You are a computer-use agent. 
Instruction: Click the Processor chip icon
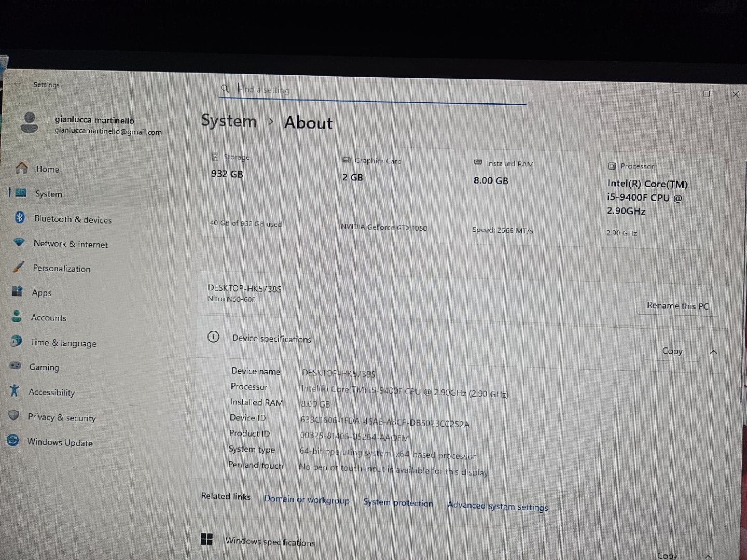click(612, 166)
